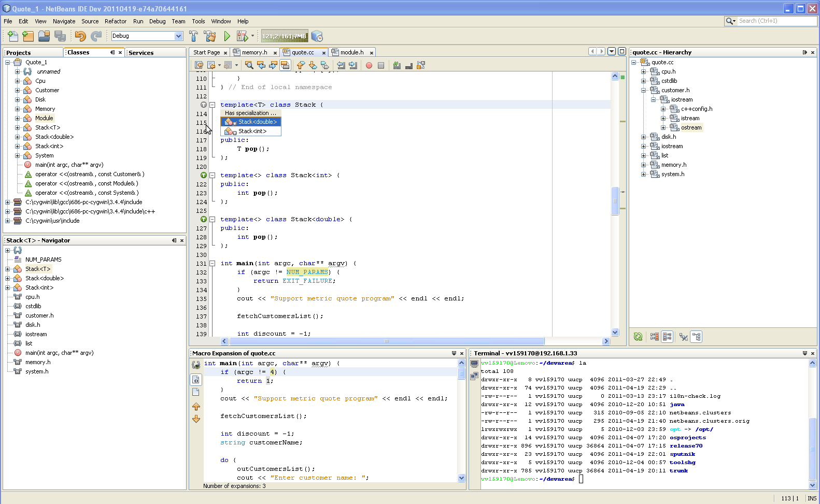Screen dimensions: 820x504
Task: Click the Profile Project icon
Action: 317,36
